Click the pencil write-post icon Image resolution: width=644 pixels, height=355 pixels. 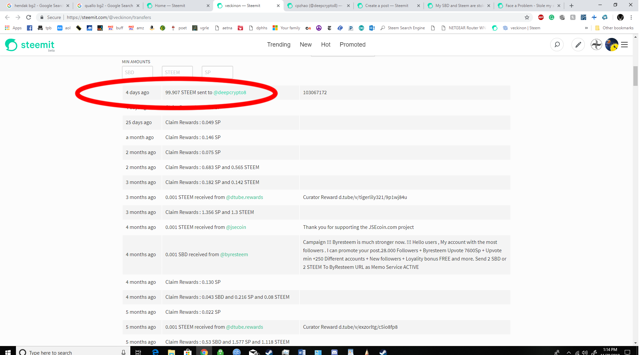click(x=578, y=45)
